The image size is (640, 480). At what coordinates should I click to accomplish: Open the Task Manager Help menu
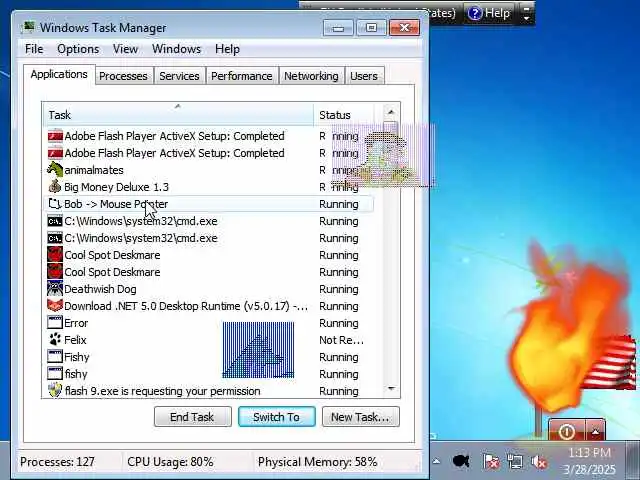tap(227, 49)
